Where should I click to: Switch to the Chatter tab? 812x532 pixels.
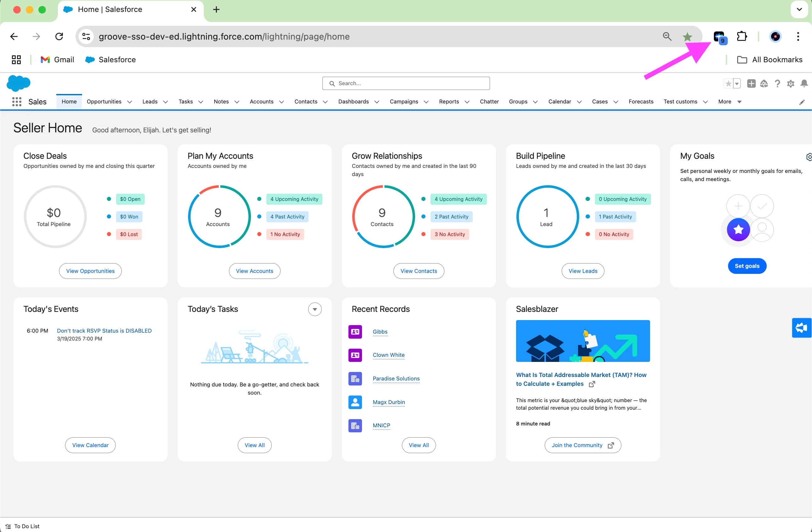click(x=489, y=102)
